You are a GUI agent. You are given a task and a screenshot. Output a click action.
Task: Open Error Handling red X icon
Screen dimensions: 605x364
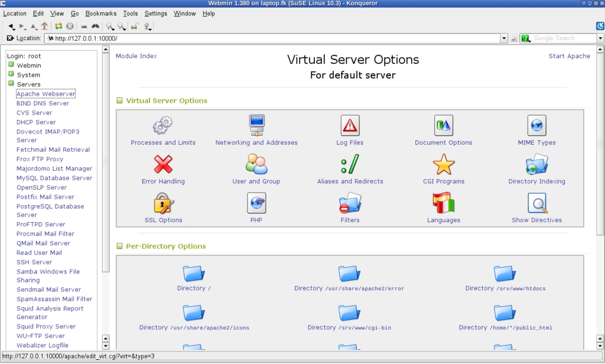[163, 164]
